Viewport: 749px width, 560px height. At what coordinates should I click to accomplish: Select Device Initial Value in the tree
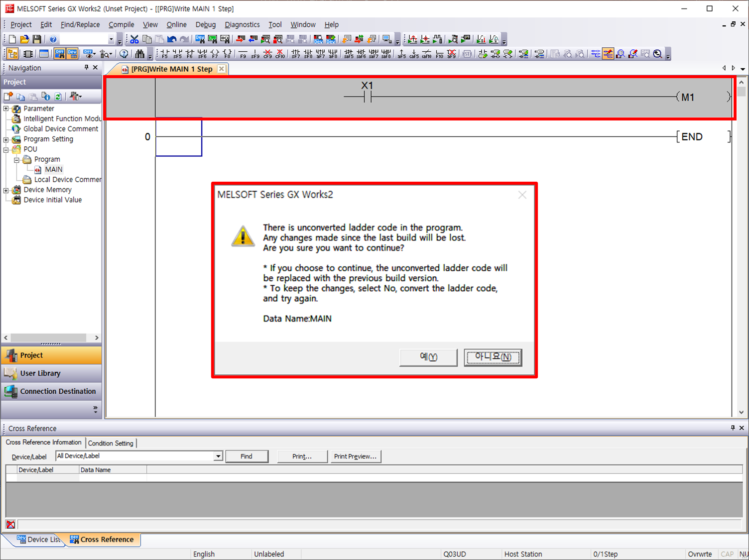(52, 200)
